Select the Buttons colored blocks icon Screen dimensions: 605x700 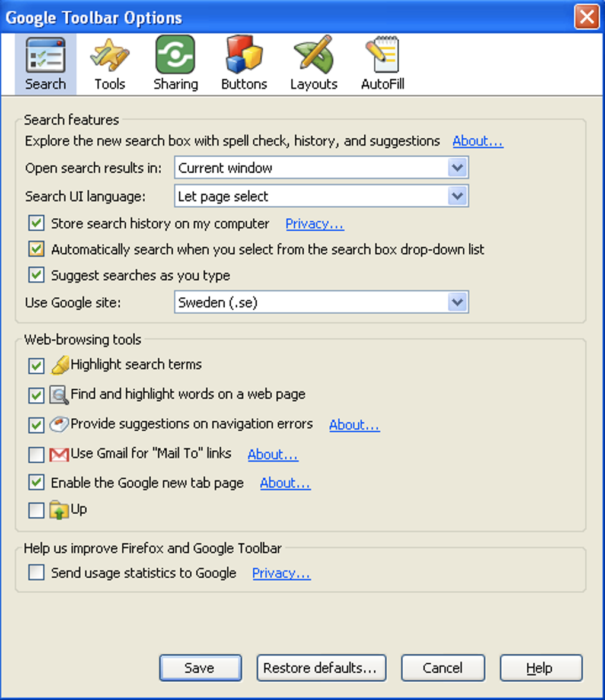pos(244,55)
